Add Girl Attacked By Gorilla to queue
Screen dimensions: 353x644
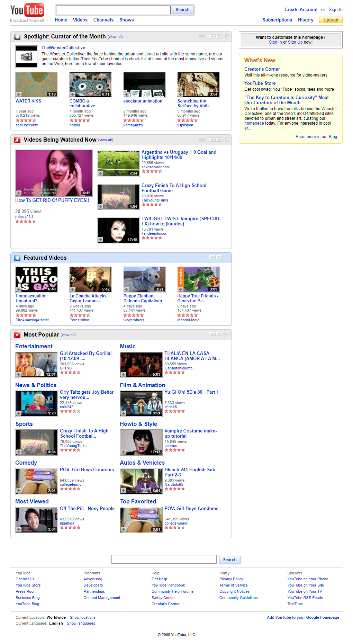[x=19, y=374]
